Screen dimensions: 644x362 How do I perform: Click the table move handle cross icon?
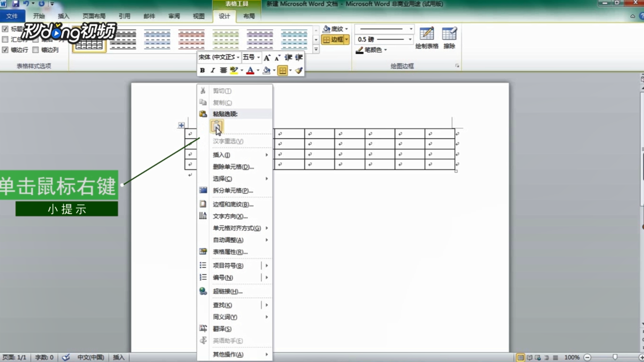(181, 125)
